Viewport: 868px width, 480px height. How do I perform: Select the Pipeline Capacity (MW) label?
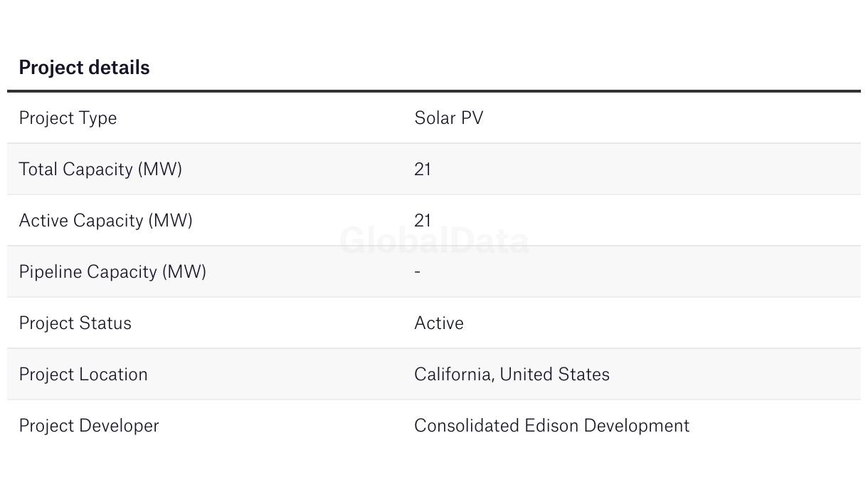[x=112, y=272]
